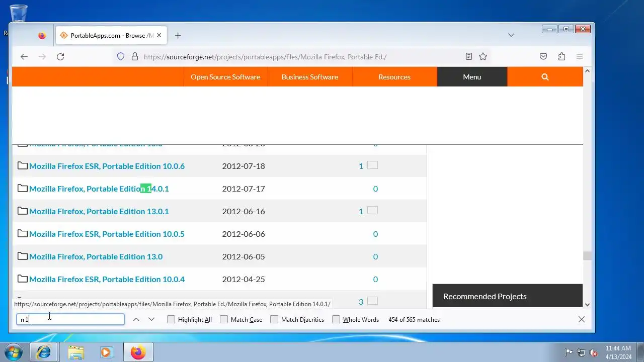Click folder icon beside Portable Edition 13.0
The width and height of the screenshot is (644, 362).
tap(22, 256)
